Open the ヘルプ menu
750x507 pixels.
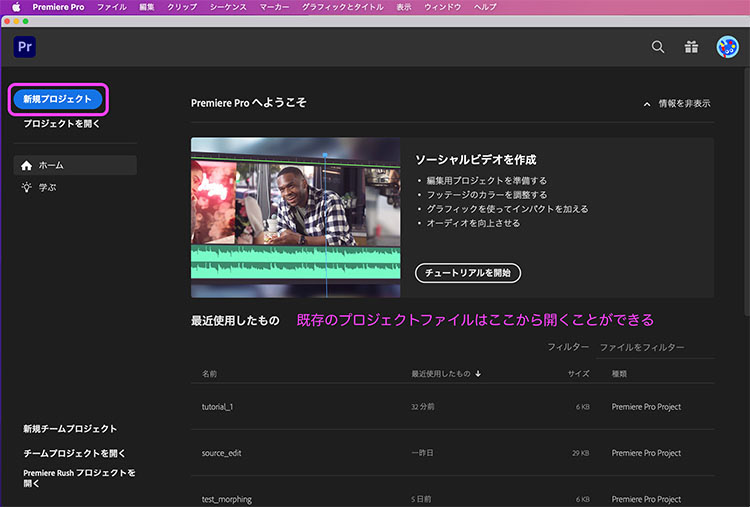tap(485, 7)
